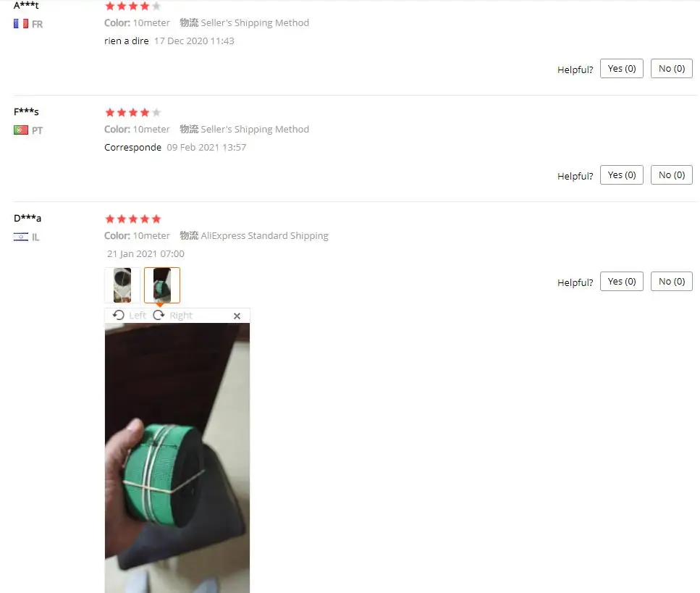Mark A***t's review helpful with Yes
The width and height of the screenshot is (700, 593).
pos(621,69)
